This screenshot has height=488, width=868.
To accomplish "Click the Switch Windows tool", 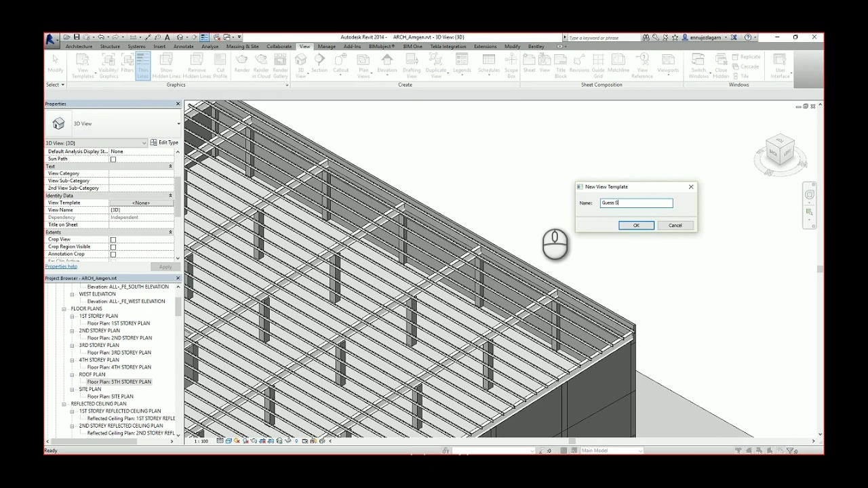I will click(698, 66).
